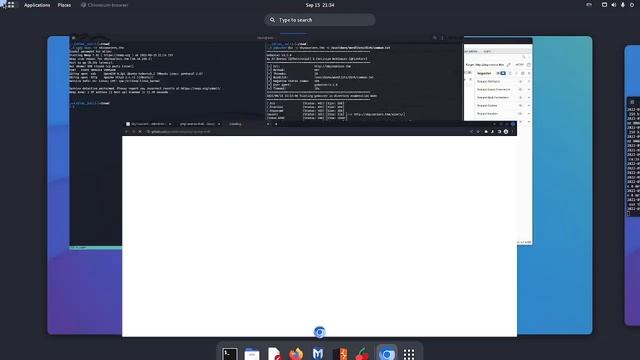
Task: Show all applications grid button
Action: pos(409,354)
